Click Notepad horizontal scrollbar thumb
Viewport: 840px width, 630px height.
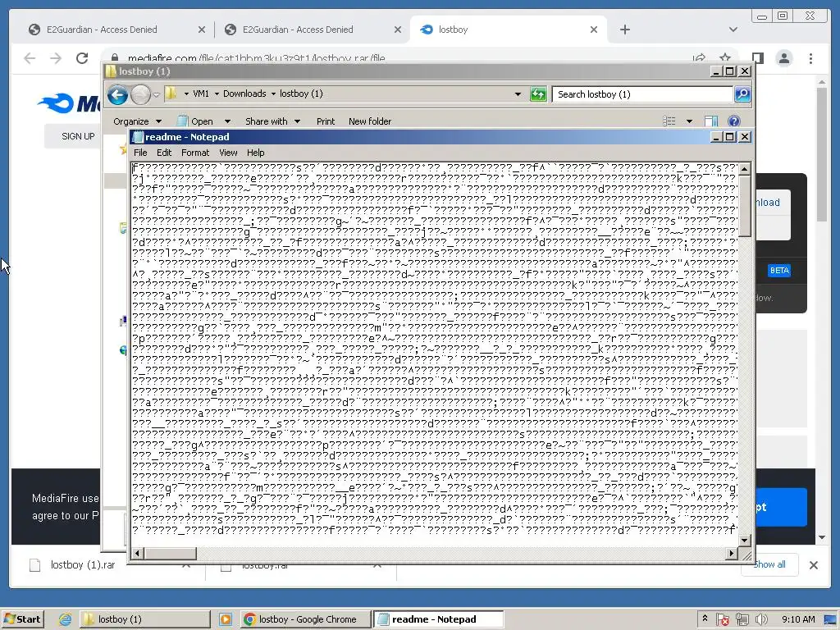click(170, 553)
